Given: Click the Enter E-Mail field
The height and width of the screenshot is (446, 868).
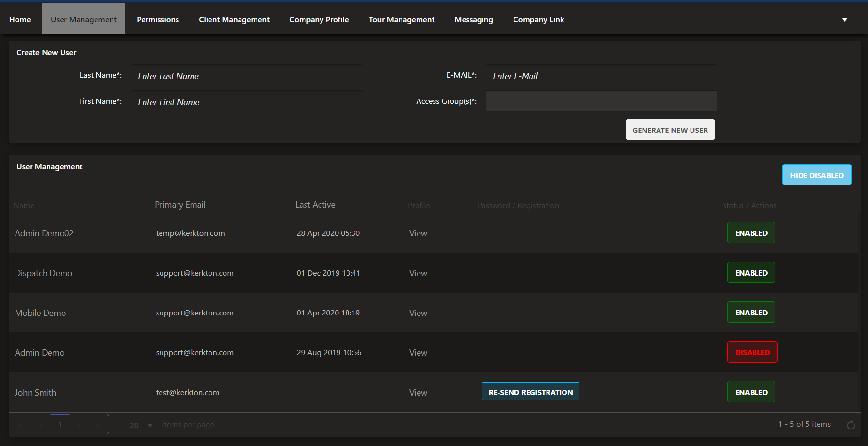Looking at the screenshot, I should [601, 76].
